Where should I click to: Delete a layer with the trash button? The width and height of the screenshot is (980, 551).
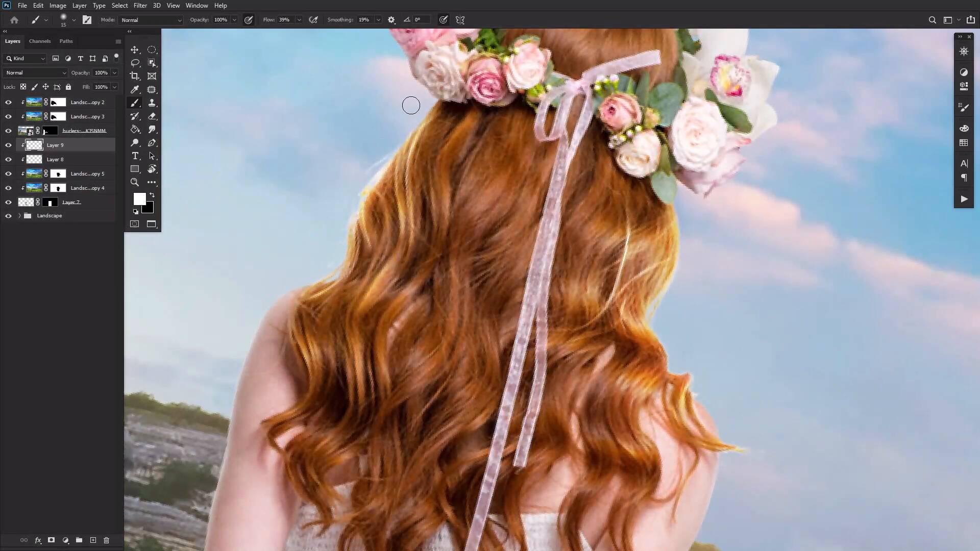106,540
